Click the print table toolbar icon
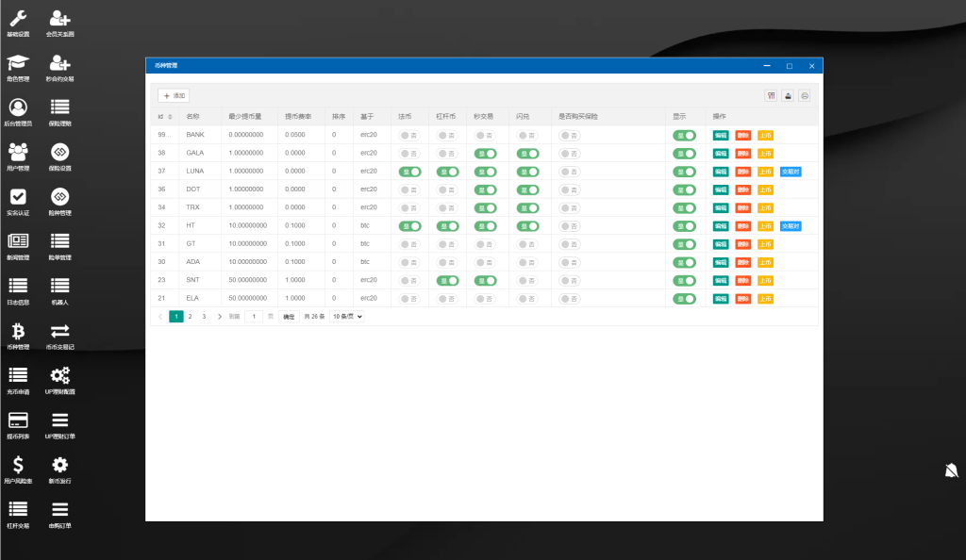This screenshot has width=966, height=560. tap(804, 95)
